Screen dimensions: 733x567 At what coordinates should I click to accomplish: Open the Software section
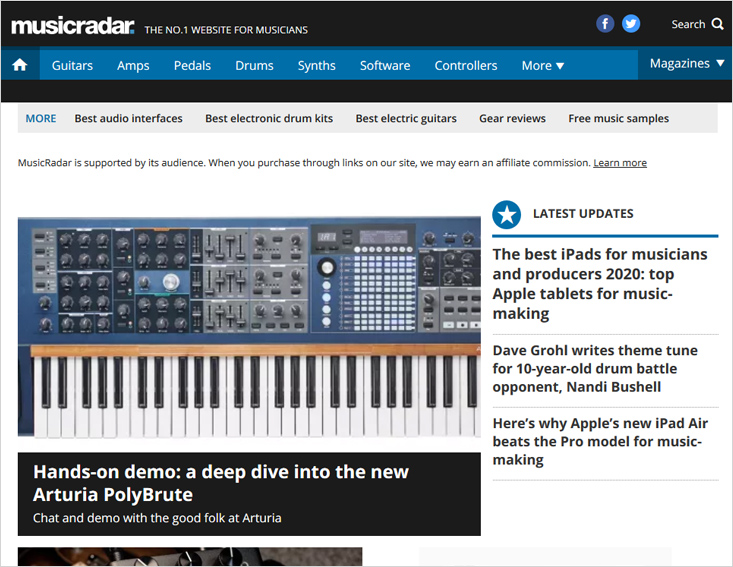[x=385, y=65]
